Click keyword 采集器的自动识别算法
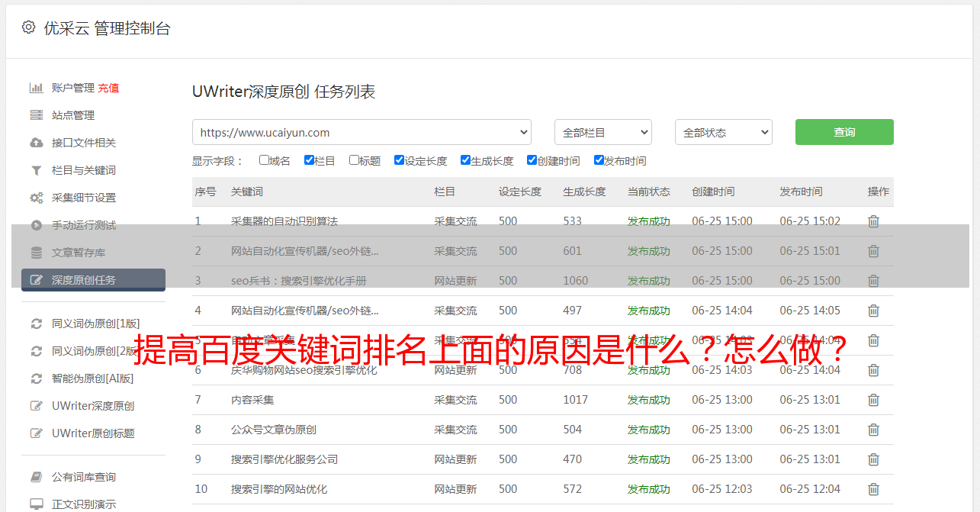The height and width of the screenshot is (512, 980). [284, 221]
